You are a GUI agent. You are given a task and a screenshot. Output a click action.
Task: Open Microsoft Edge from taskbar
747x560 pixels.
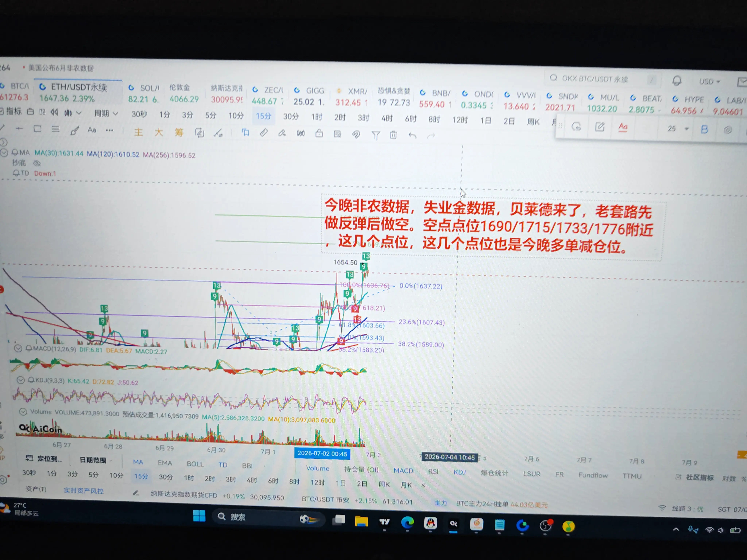407,522
